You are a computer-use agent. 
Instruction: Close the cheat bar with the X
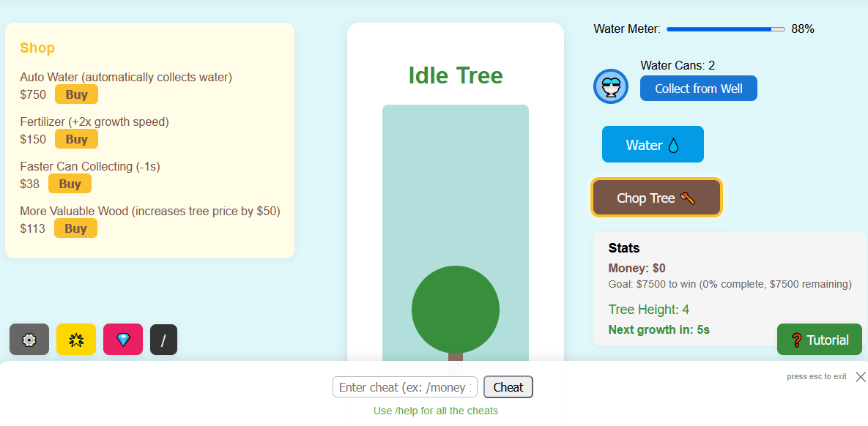[x=861, y=377]
